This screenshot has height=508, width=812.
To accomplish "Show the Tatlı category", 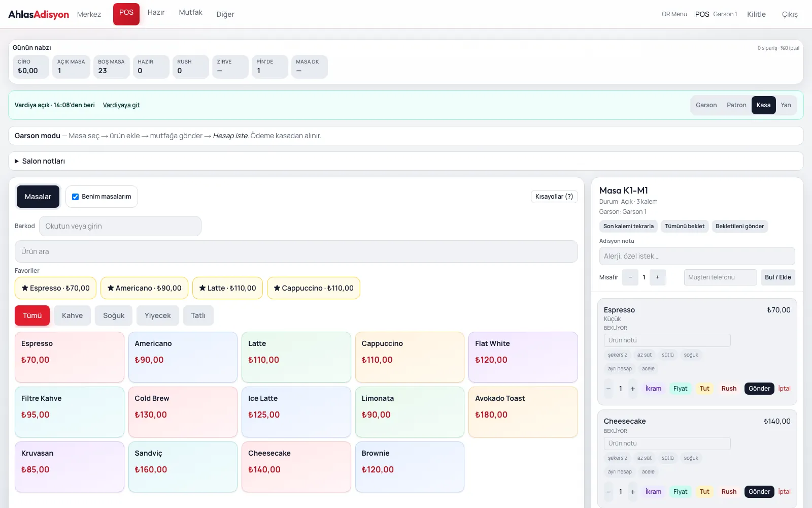I will point(198,315).
